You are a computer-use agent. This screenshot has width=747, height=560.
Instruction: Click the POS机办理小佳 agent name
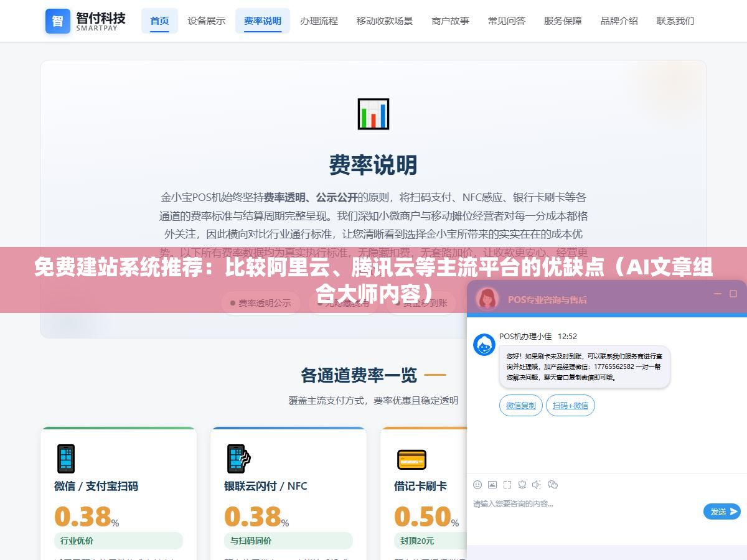point(525,336)
